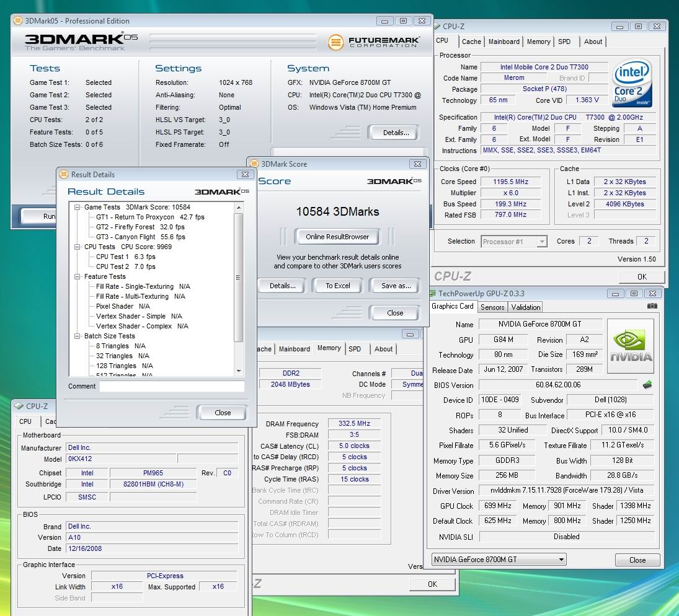Viewport: 679px width, 616px height.
Task: Click the GPU-Z title bar icon
Action: 433,294
